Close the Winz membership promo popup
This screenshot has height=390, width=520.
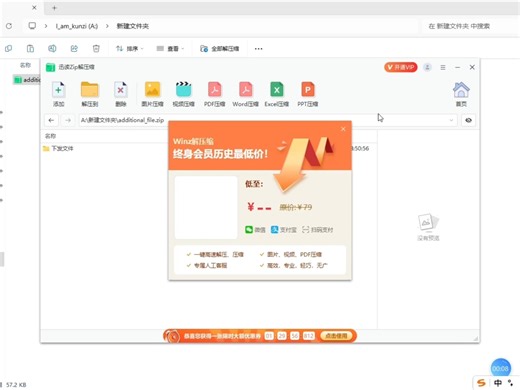343,129
